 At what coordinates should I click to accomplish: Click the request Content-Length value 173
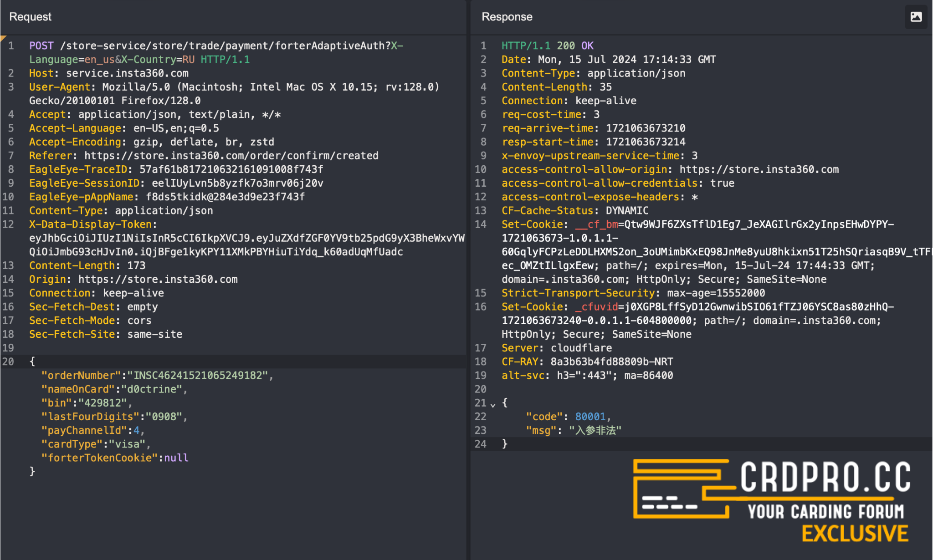pyautogui.click(x=136, y=265)
